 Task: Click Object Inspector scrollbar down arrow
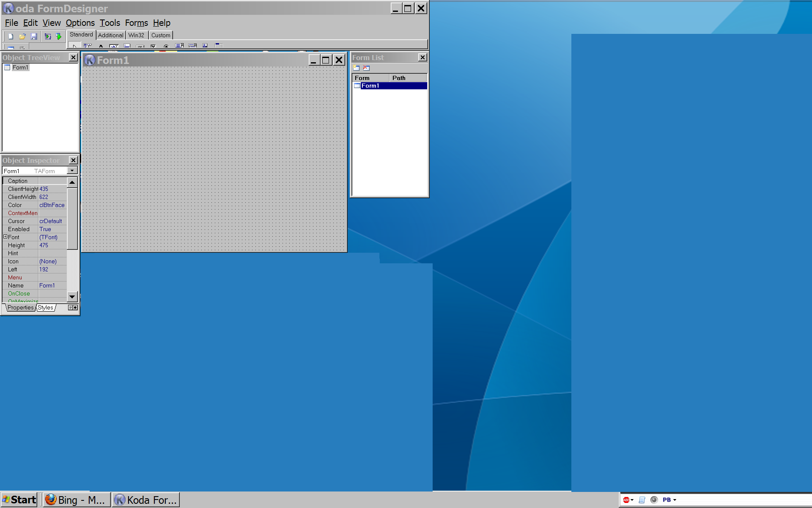pos(72,297)
